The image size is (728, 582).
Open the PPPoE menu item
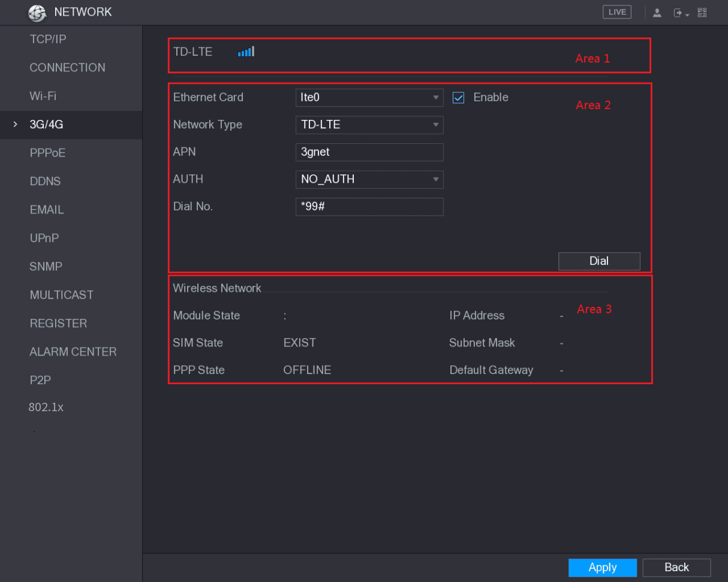click(x=71, y=153)
